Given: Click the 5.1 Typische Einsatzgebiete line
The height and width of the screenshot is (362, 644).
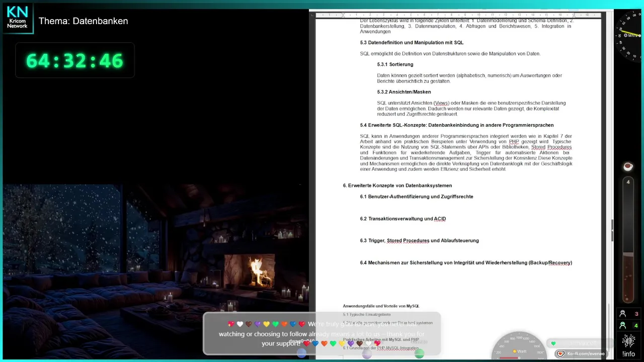Looking at the screenshot, I should (x=367, y=315).
